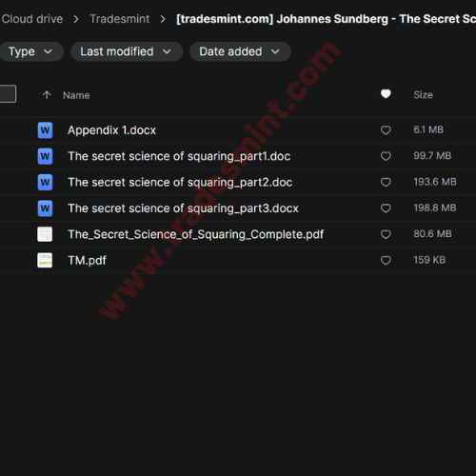Click PDF icon of The_Secret_Science_of_Squaring_Complete.pdf
This screenshot has width=476, height=476.
[45, 234]
